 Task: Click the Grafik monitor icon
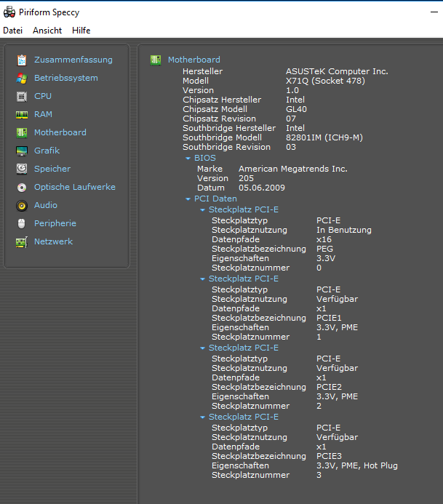[x=22, y=151]
